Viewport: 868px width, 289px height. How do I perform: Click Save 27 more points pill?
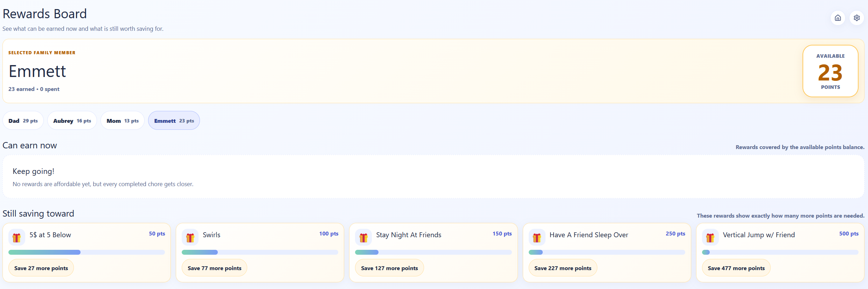click(41, 268)
